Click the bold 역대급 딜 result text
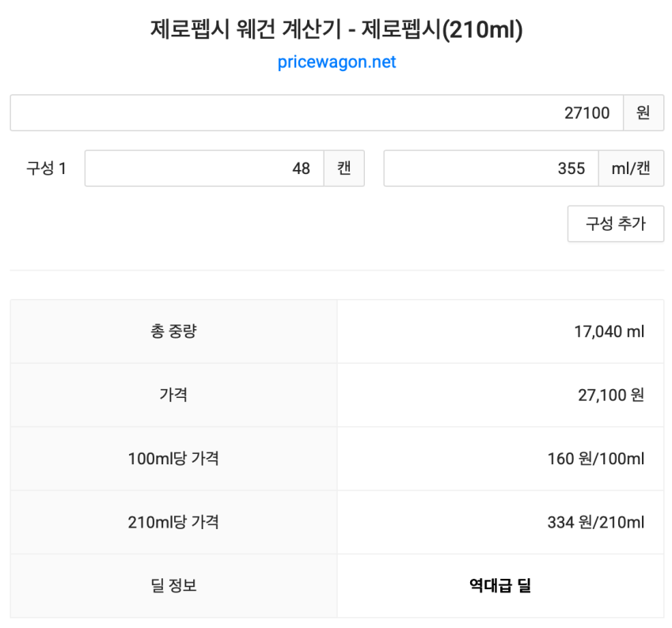 pyautogui.click(x=500, y=586)
